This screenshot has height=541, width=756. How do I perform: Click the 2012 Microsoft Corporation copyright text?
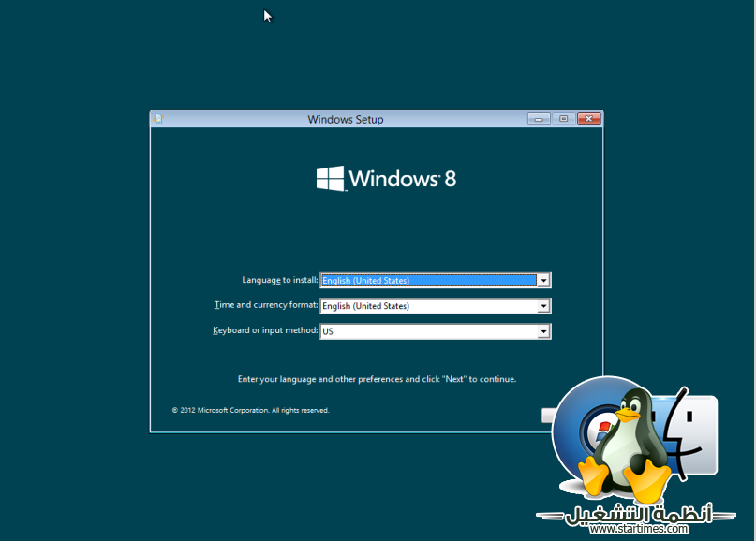(x=250, y=411)
